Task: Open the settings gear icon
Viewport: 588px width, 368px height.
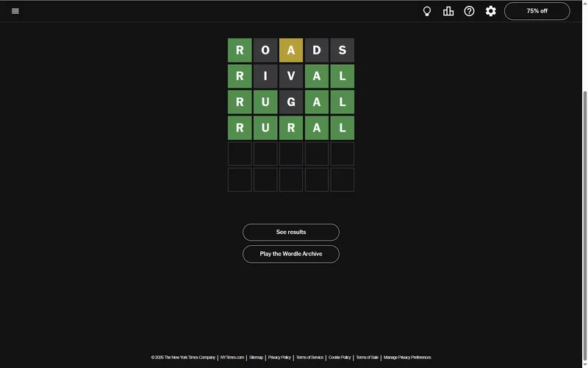Action: [490, 11]
